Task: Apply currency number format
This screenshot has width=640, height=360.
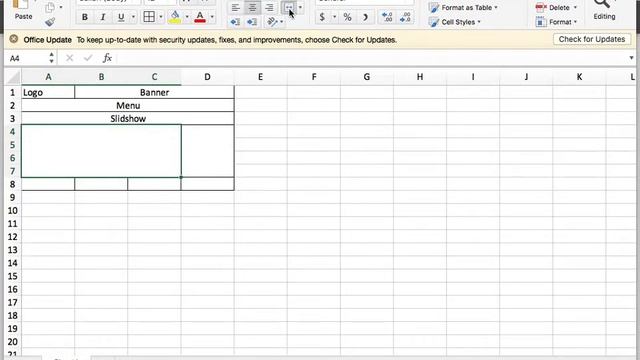Action: pyautogui.click(x=322, y=17)
